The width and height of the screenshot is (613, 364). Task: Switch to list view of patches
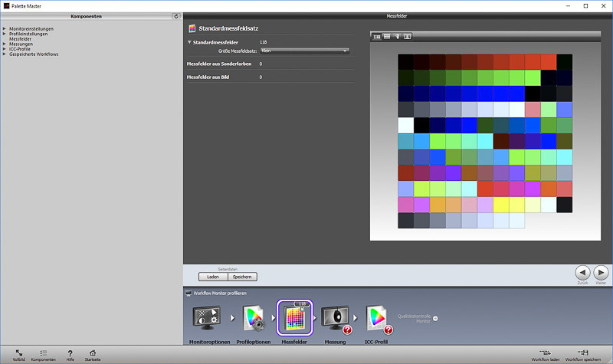pyautogui.click(x=387, y=36)
